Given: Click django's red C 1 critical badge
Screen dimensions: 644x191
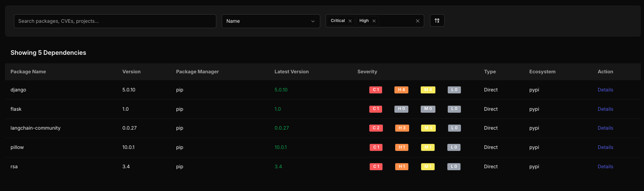Looking at the screenshot, I should (376, 90).
